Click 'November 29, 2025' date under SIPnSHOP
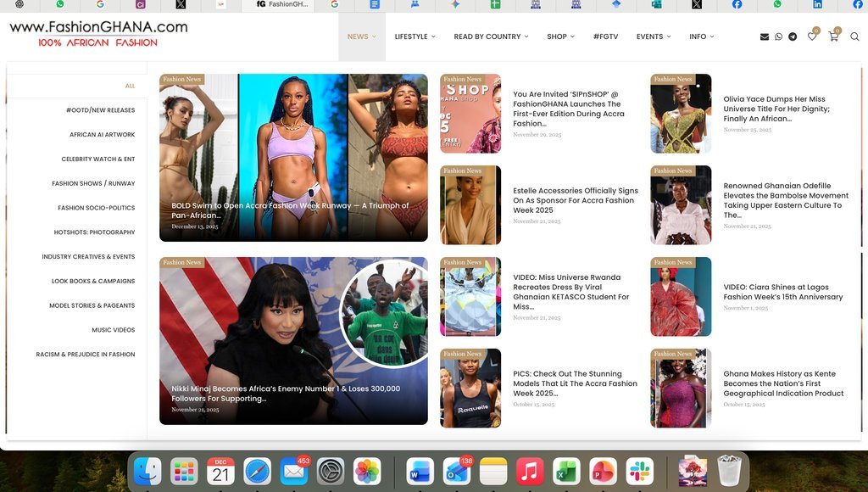868x492 pixels. [537, 135]
